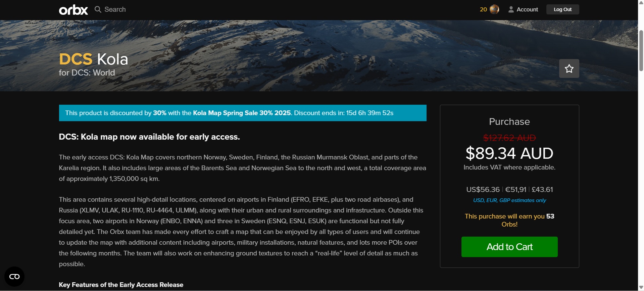The height and width of the screenshot is (291, 644).
Task: Click the Key Features section heading
Action: pyautogui.click(x=121, y=285)
